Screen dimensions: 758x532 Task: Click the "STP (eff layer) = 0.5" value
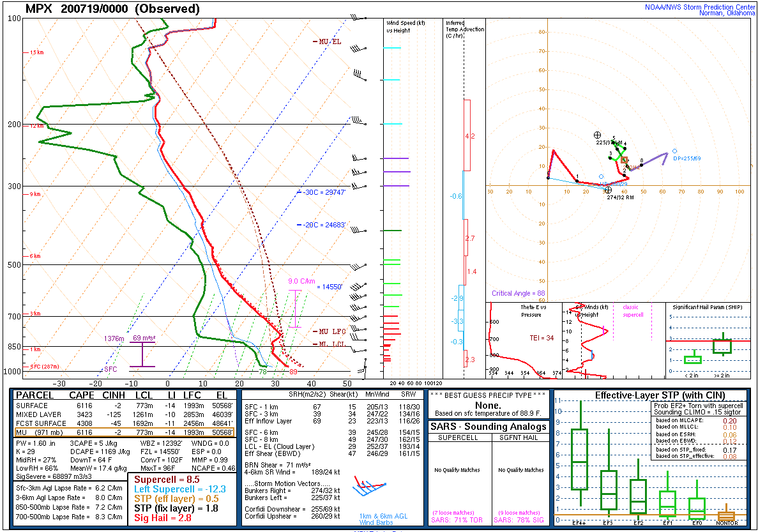coord(176,499)
